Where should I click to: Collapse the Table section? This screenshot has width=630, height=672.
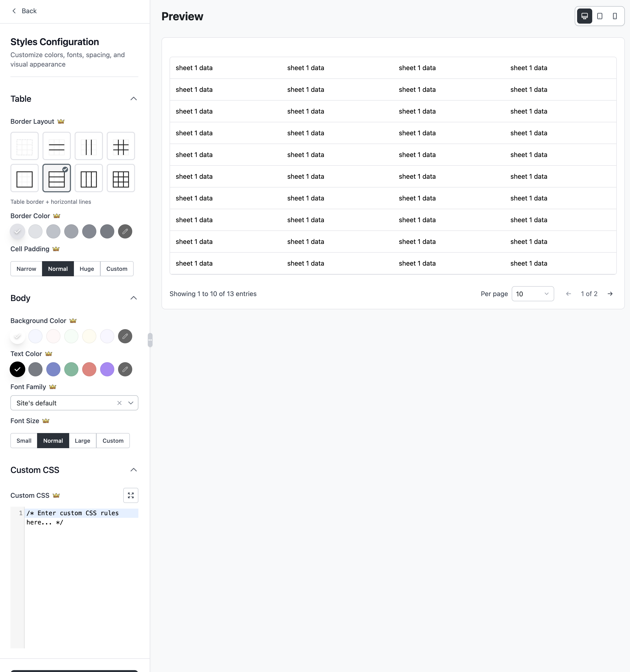pos(133,99)
